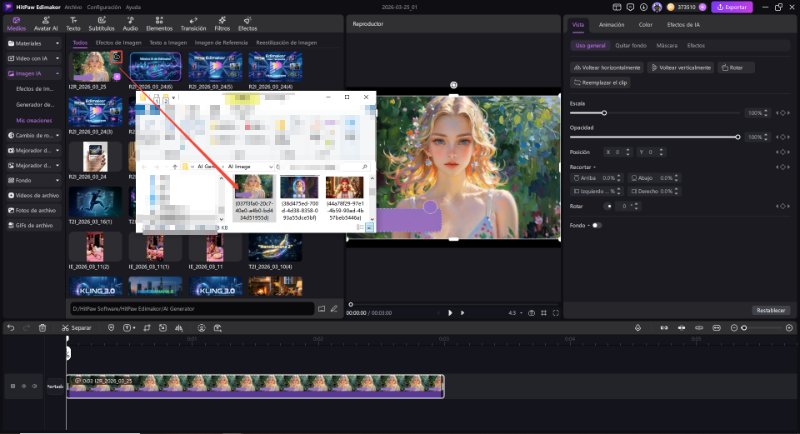Open the Avatar AI tool

click(46, 24)
